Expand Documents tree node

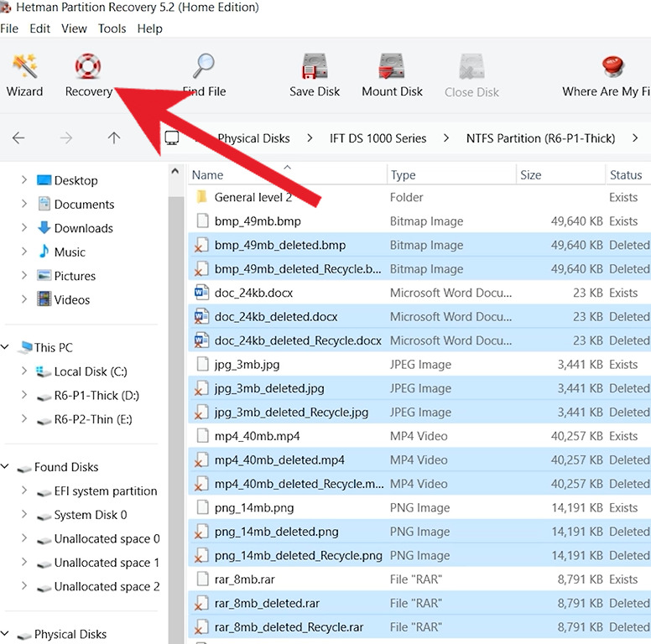[x=24, y=204]
